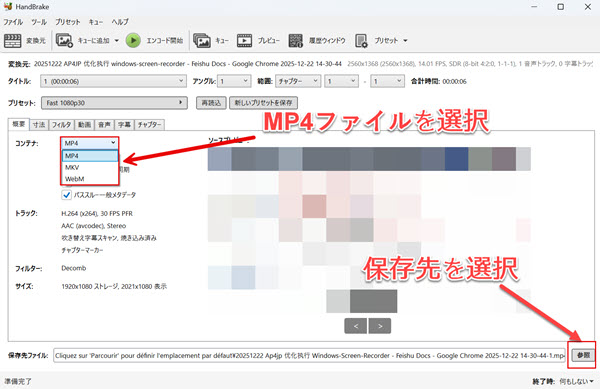Expand the タイトル dropdown
The height and width of the screenshot is (389, 600).
click(x=114, y=81)
